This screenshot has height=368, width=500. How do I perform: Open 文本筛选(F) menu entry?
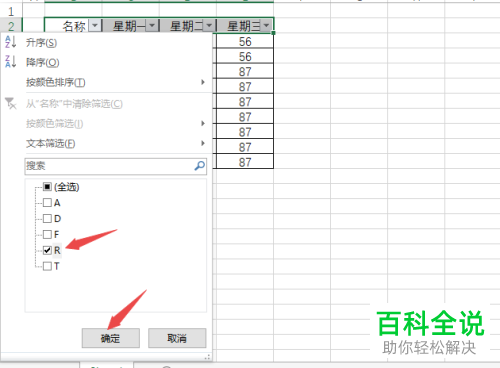pos(50,144)
